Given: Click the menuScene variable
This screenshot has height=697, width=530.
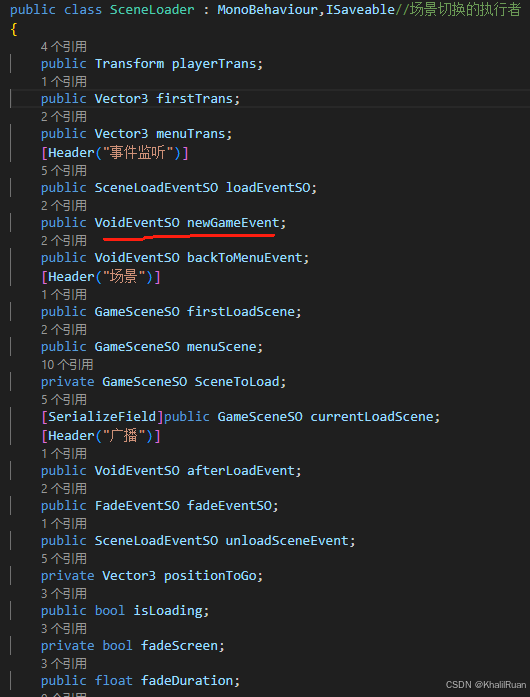Looking at the screenshot, I should point(222,347).
